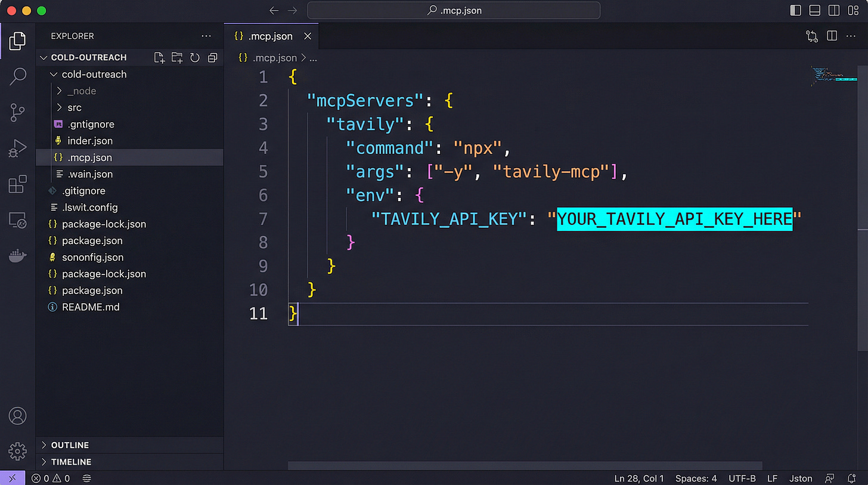Select the Run and Debug icon
The image size is (868, 485).
click(x=17, y=148)
